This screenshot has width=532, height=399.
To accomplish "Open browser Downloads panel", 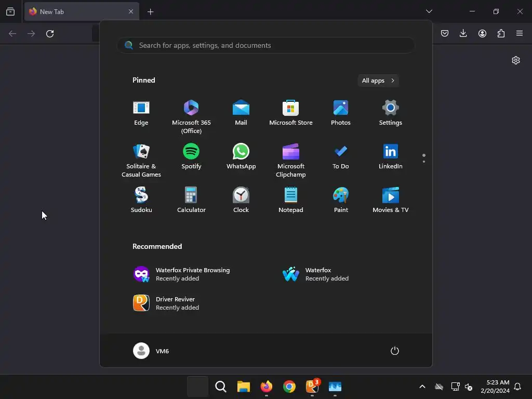I will 463,33.
